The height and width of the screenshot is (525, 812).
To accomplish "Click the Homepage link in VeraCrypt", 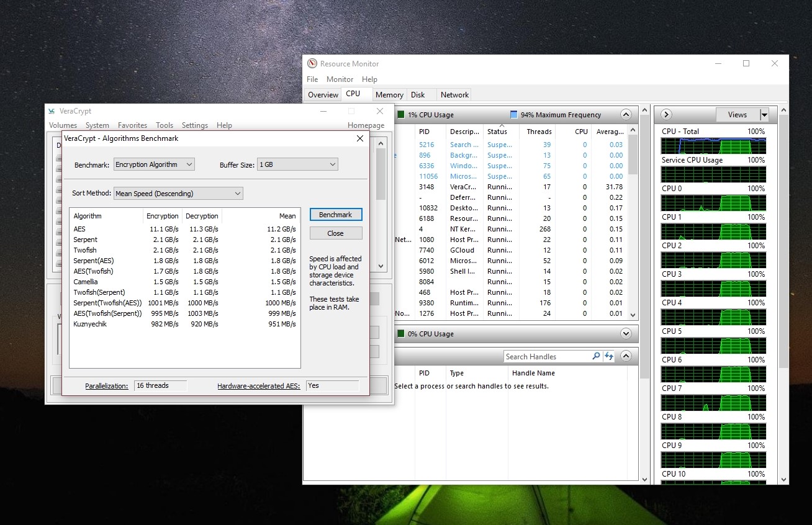I will click(366, 125).
